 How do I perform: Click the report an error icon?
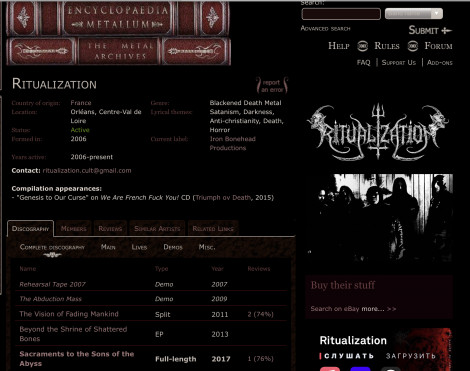pyautogui.click(x=272, y=86)
